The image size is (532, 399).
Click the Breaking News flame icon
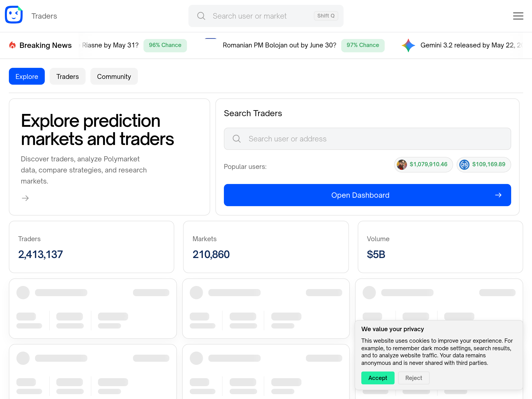tap(12, 45)
